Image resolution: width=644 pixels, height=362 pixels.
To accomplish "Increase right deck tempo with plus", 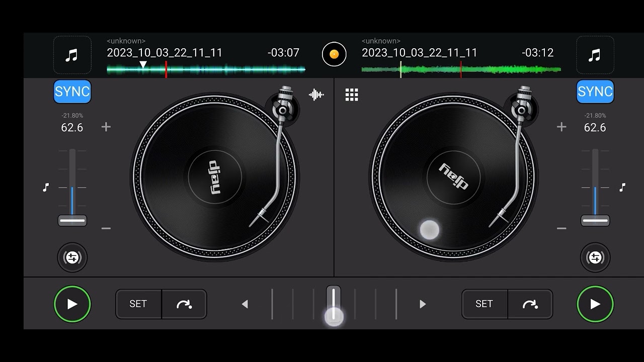I will (561, 127).
